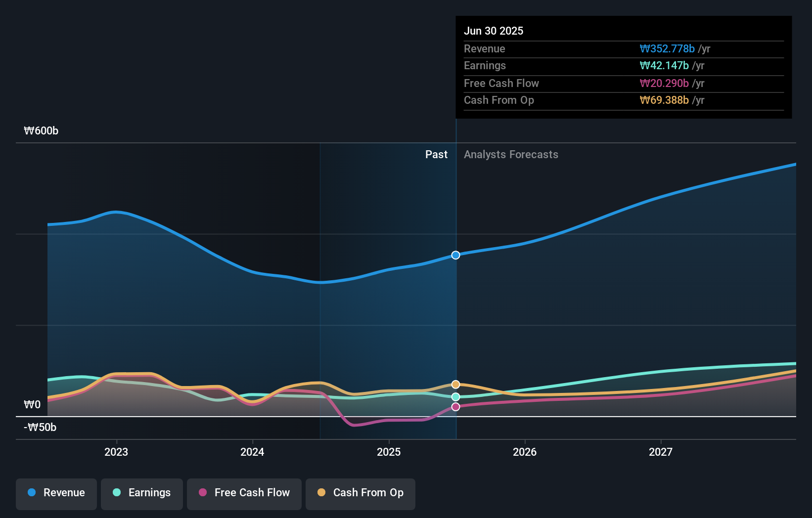The image size is (812, 518).
Task: Switch to the Analysts Forecasts section
Action: [x=511, y=155]
